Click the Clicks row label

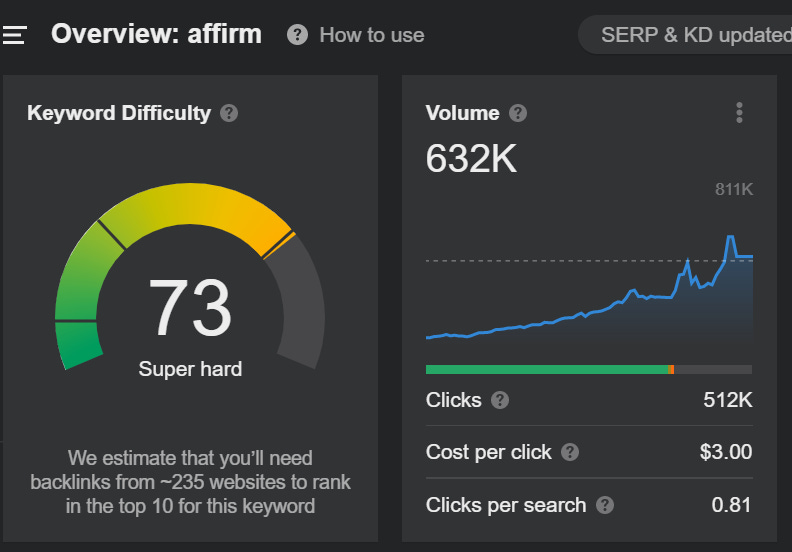[454, 400]
